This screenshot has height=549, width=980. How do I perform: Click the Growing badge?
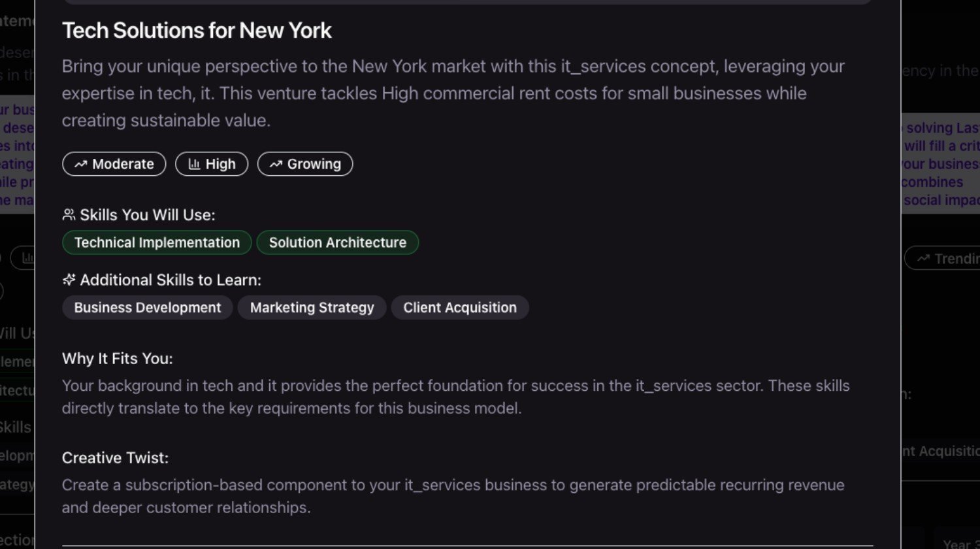point(305,164)
